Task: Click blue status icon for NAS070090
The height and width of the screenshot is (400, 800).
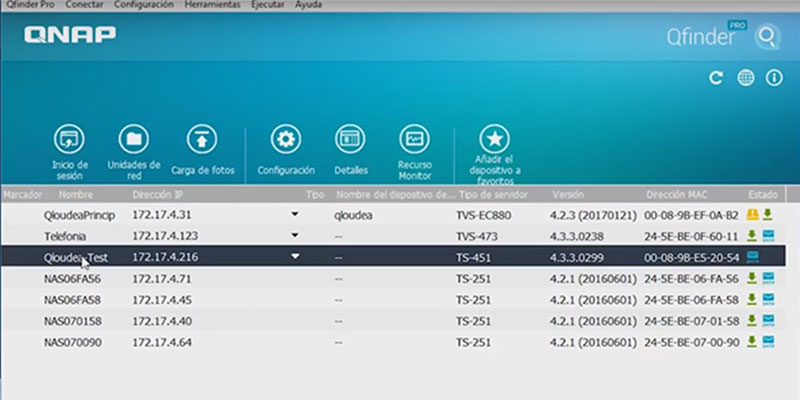Action: point(768,342)
